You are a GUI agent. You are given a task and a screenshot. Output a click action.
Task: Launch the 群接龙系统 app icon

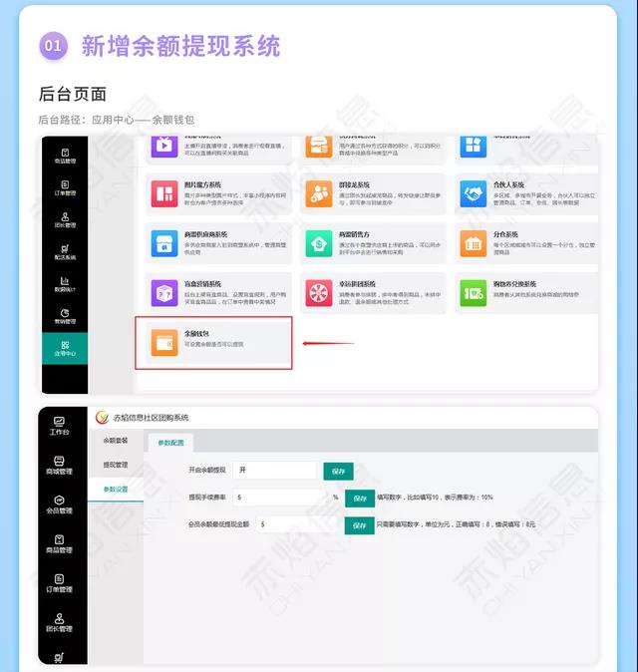(319, 193)
